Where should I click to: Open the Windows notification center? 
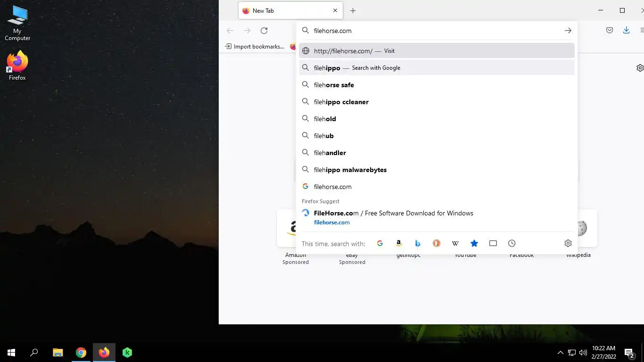tap(629, 352)
